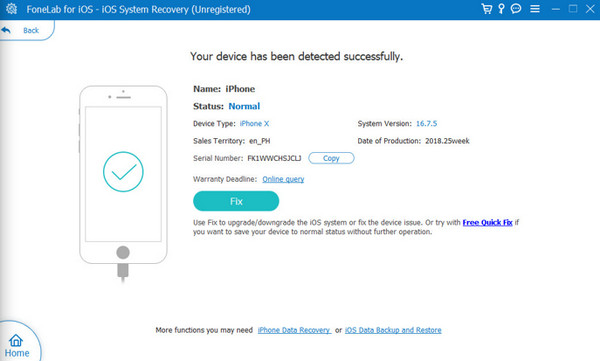
Task: Click the checkmark on the phone illustration
Action: (x=123, y=172)
